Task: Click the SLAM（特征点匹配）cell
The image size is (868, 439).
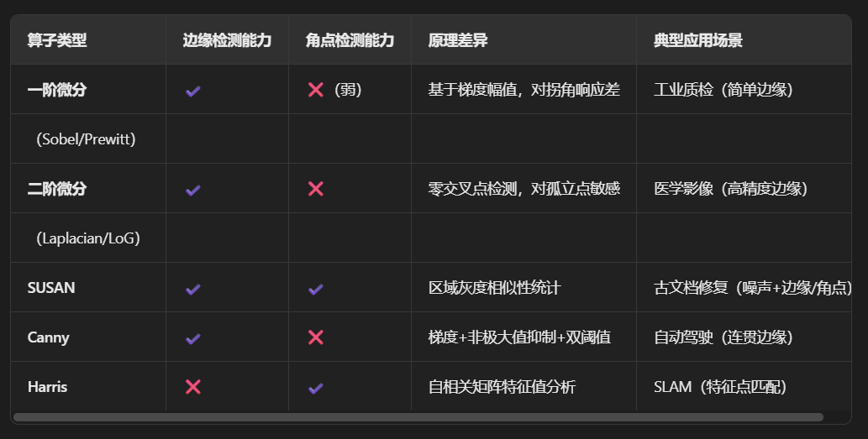Action: pyautogui.click(x=720, y=387)
